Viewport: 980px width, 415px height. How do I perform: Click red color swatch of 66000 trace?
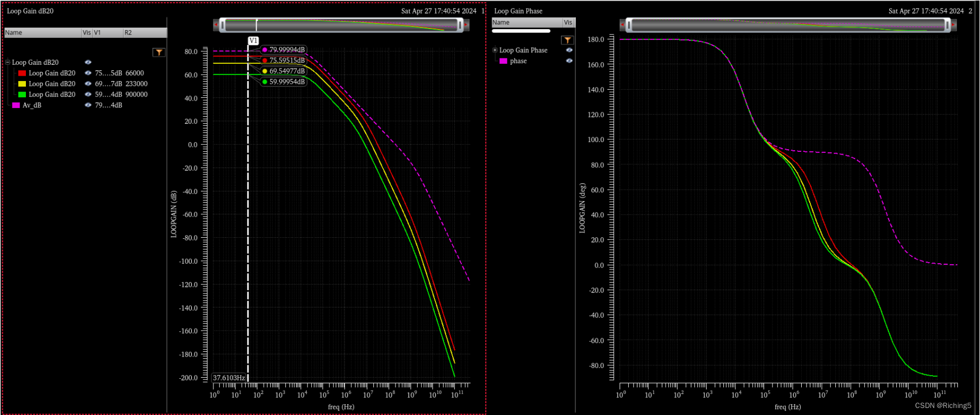(x=22, y=73)
